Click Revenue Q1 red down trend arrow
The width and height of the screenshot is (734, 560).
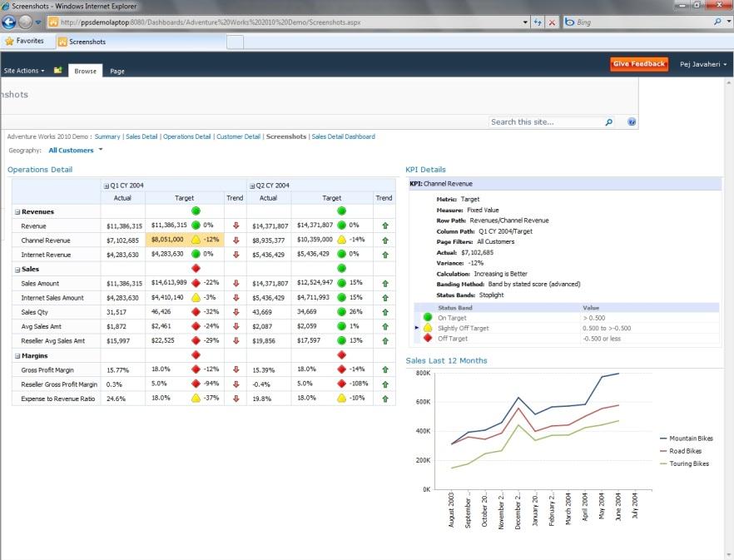point(236,225)
